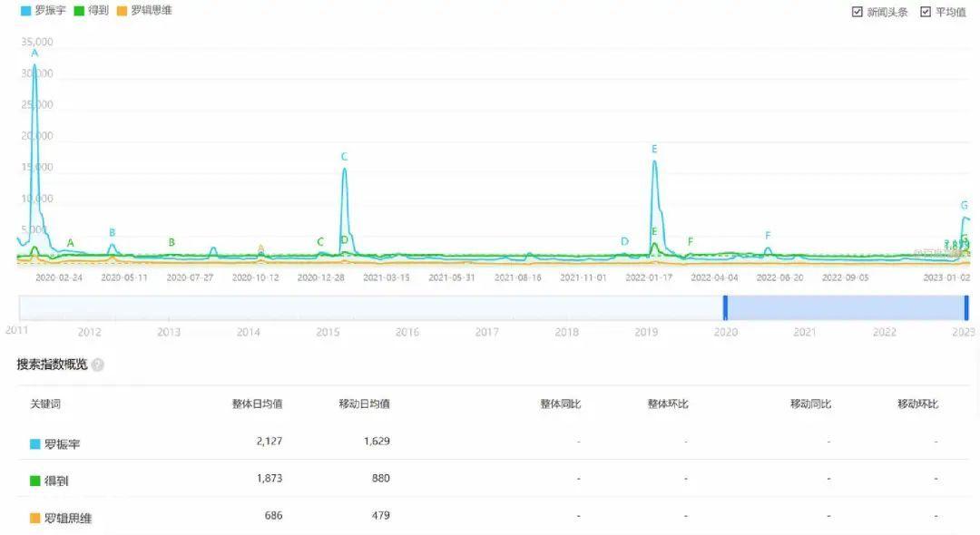Click 2015 on the year range bar
The width and height of the screenshot is (980, 535).
click(328, 332)
